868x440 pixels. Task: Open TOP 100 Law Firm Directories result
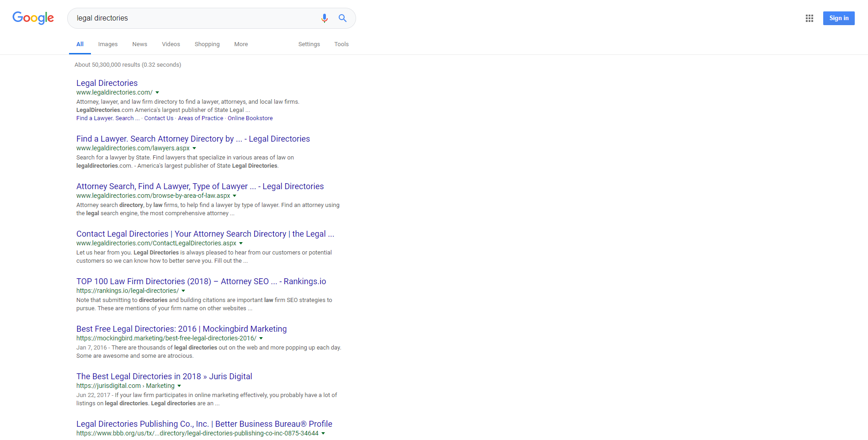201,281
